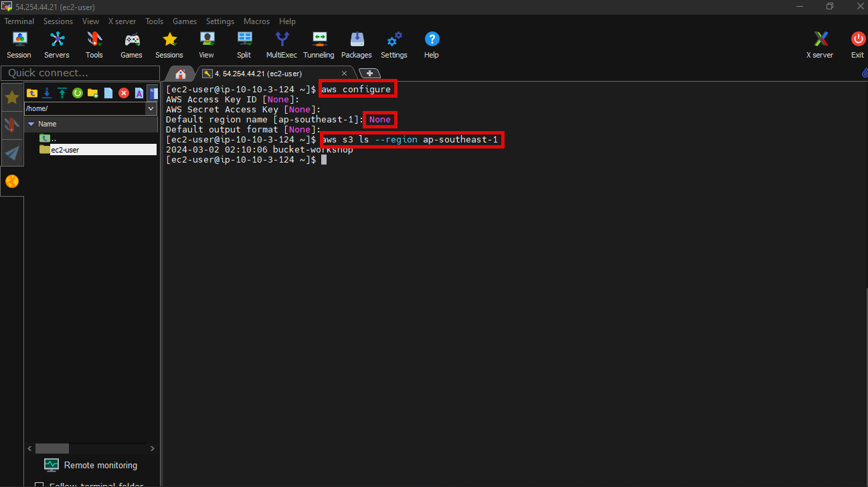The height and width of the screenshot is (487, 868).
Task: Click the Exit power button
Action: (857, 45)
